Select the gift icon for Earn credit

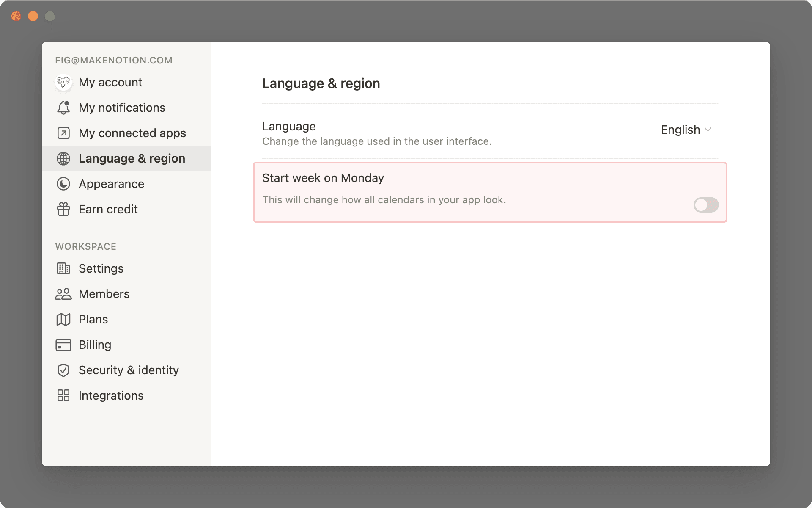63,209
